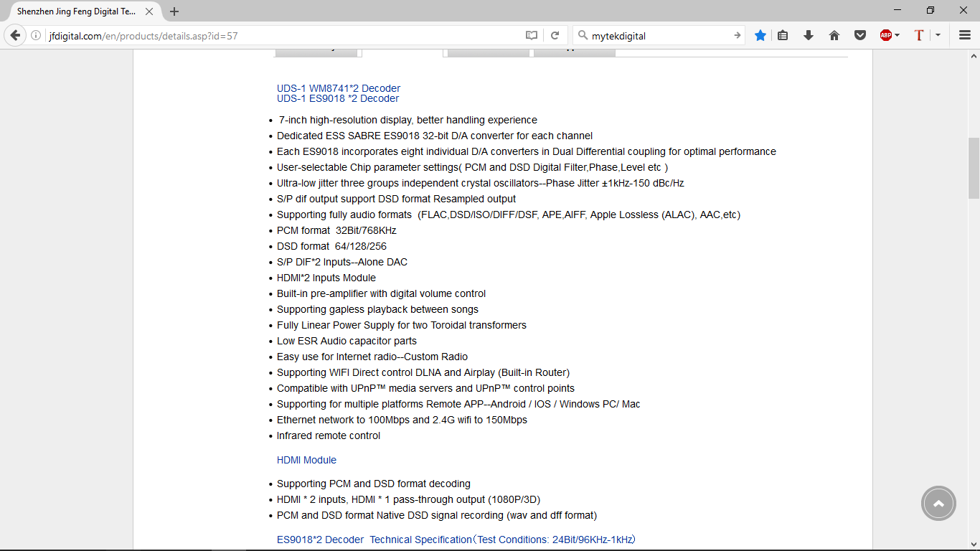Click into the mytekdigital search box

pos(660,35)
